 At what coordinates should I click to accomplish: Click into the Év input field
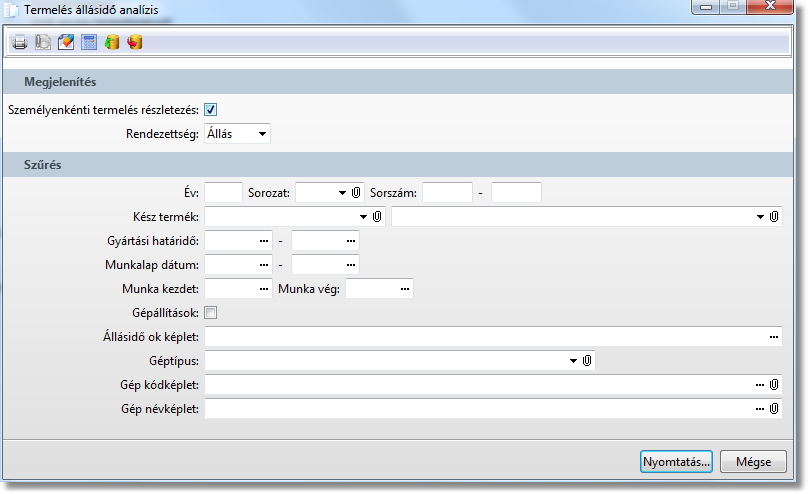pos(223,193)
